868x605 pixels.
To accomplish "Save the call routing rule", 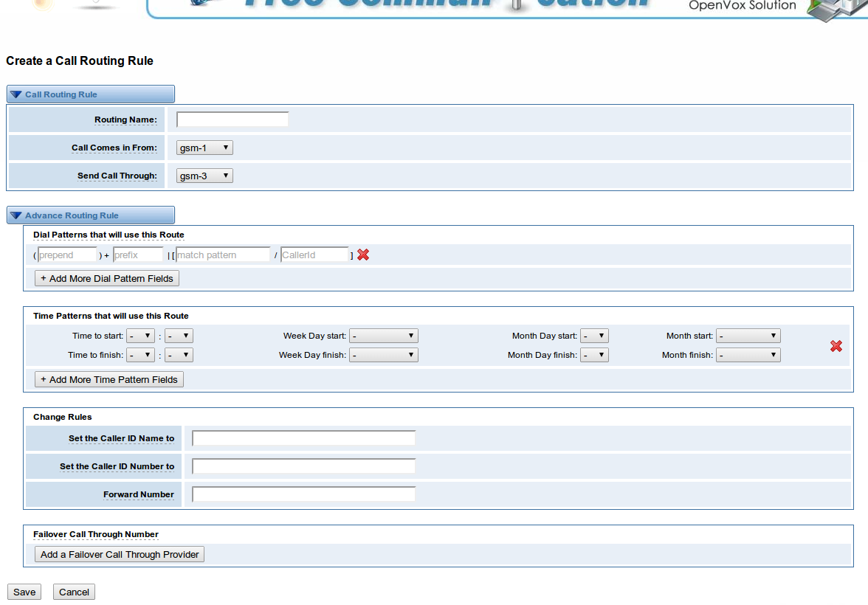I will (24, 592).
